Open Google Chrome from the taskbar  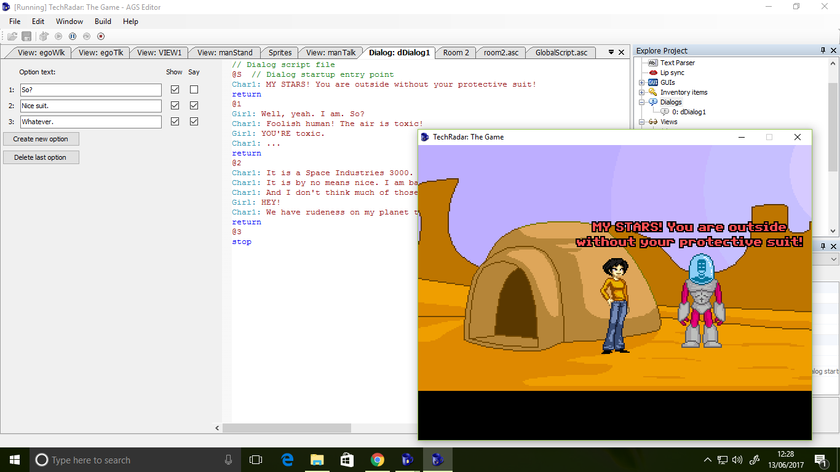click(x=377, y=460)
